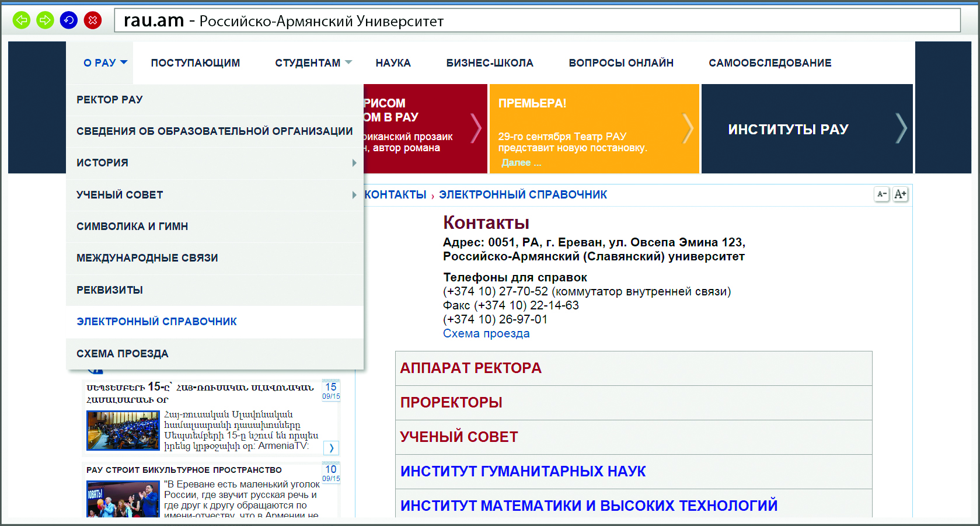The width and height of the screenshot is (980, 526).
Task: Expand the УЧЕНЫЙ СОВЕТ contacts section
Action: click(x=634, y=437)
